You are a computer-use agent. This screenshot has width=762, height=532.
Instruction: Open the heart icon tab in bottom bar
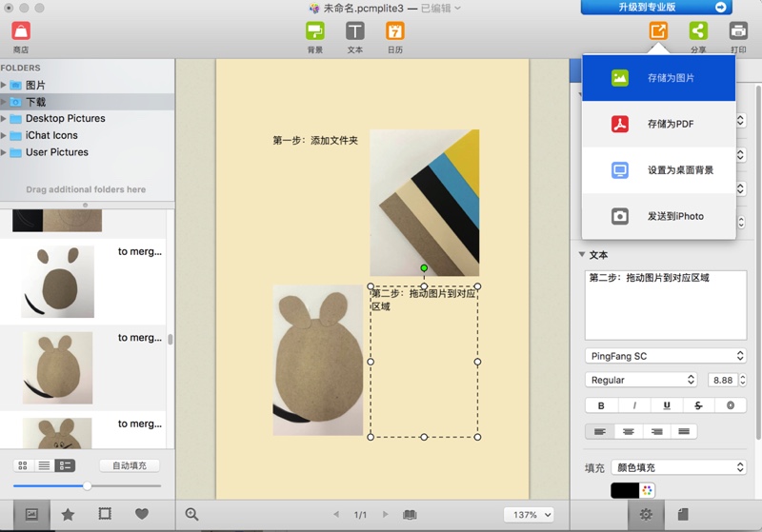click(142, 514)
